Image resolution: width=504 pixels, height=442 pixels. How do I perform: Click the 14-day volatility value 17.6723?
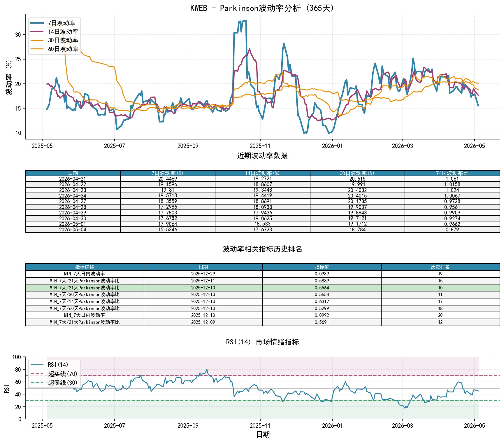tap(262, 230)
